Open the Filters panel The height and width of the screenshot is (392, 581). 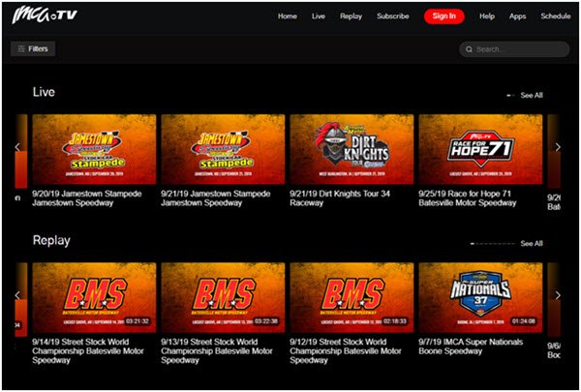click(x=33, y=49)
